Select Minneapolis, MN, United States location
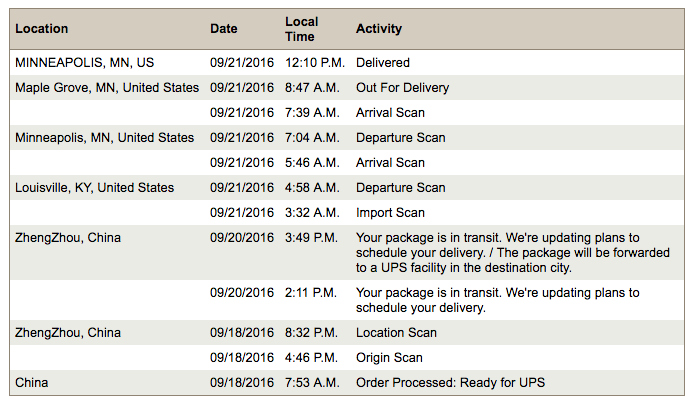This screenshot has width=693, height=401. pos(105,137)
